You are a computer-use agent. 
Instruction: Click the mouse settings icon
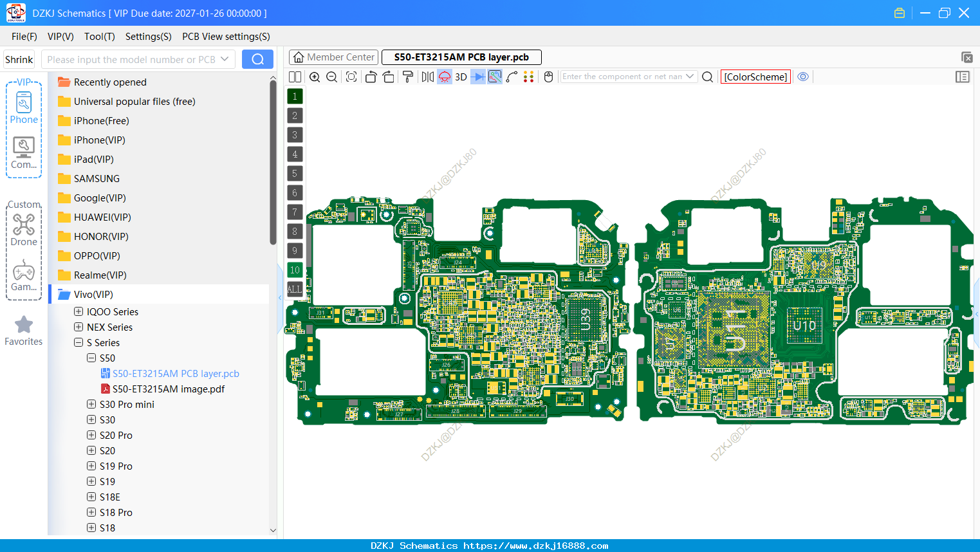549,77
